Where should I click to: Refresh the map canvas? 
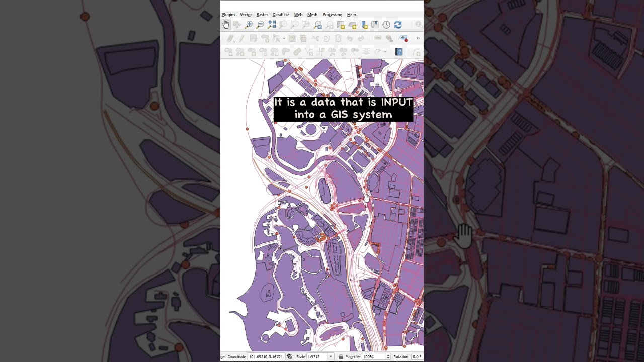[x=398, y=25]
